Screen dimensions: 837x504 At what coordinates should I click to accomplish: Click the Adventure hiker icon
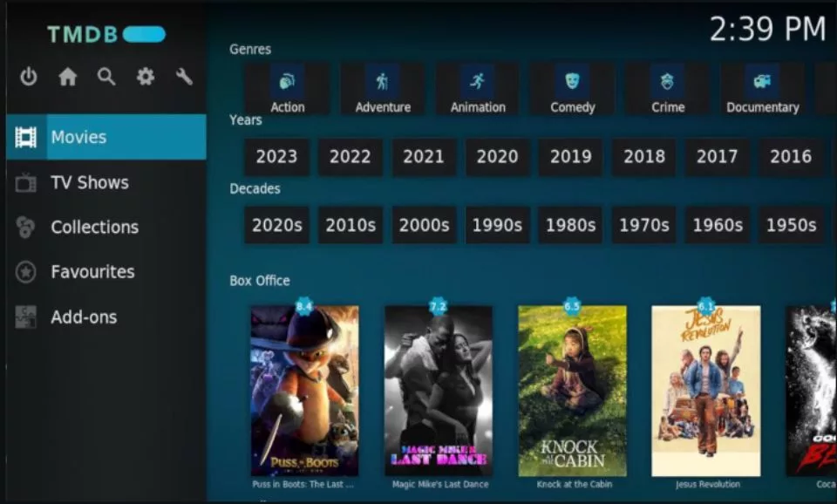[x=382, y=81]
